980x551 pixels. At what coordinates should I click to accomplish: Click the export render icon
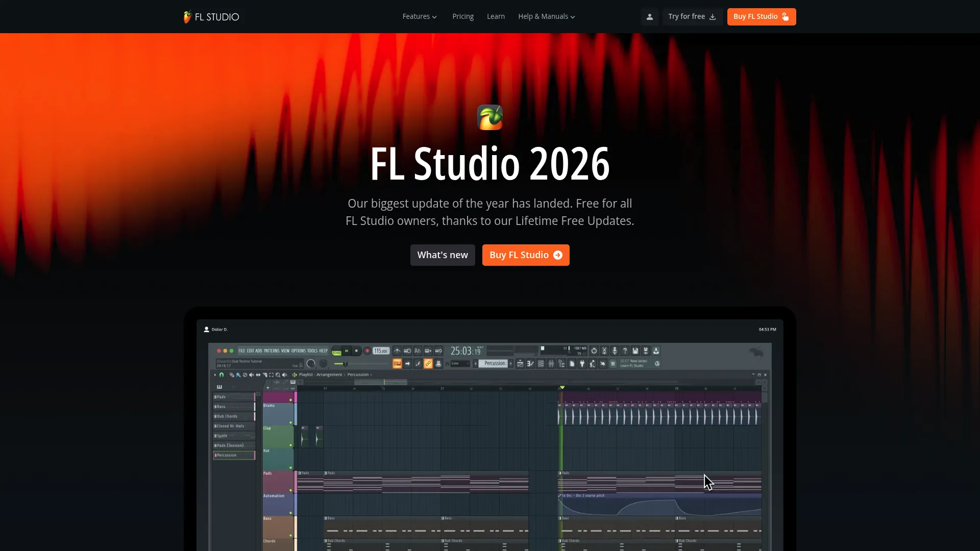click(x=656, y=350)
